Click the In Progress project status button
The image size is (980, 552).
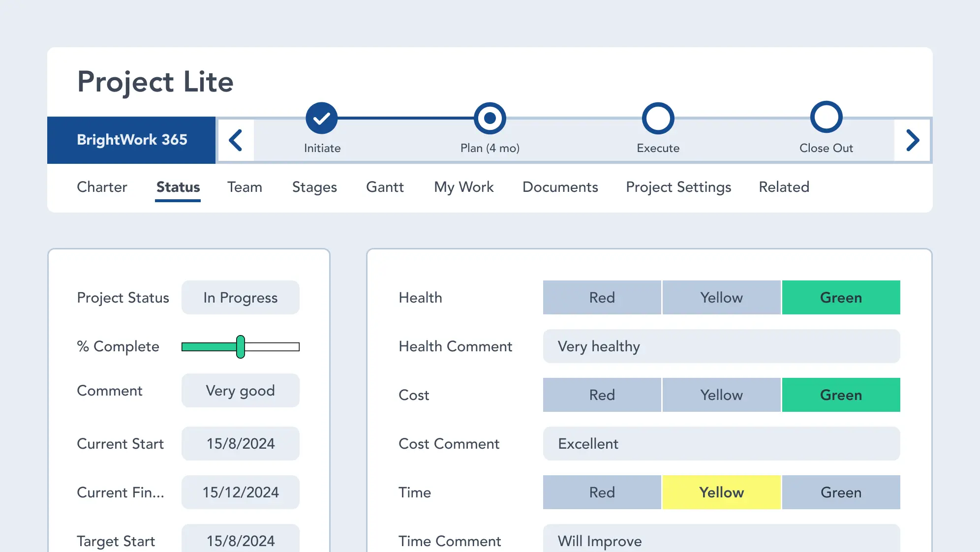click(240, 298)
